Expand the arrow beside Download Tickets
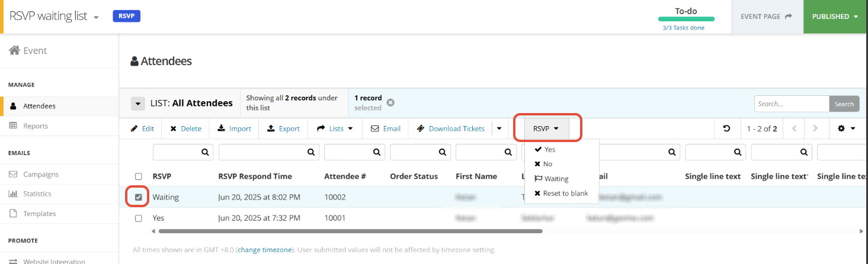 499,128
